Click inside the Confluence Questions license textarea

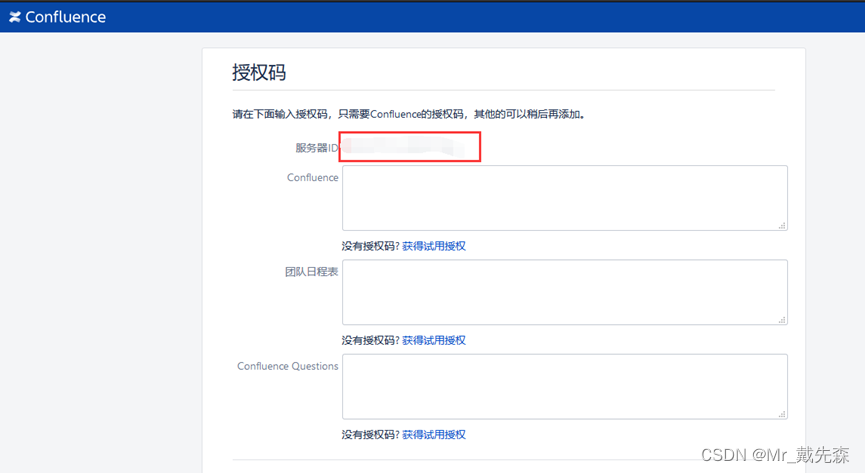click(x=564, y=386)
